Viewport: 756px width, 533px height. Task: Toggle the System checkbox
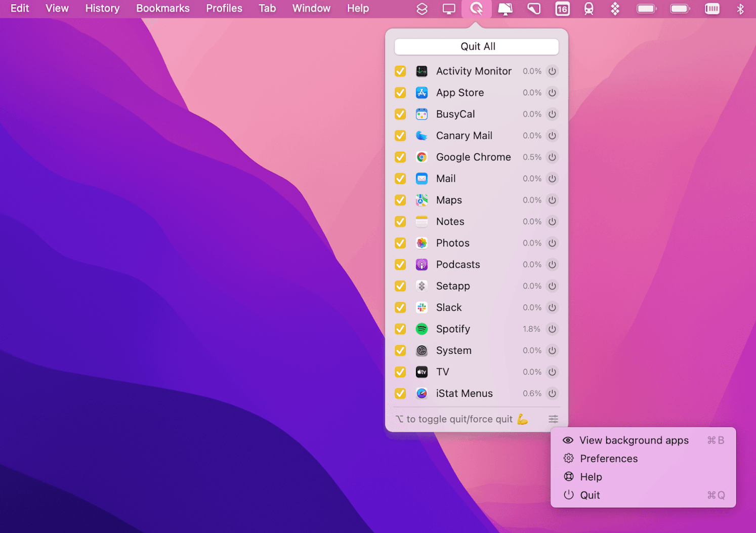[x=400, y=351]
